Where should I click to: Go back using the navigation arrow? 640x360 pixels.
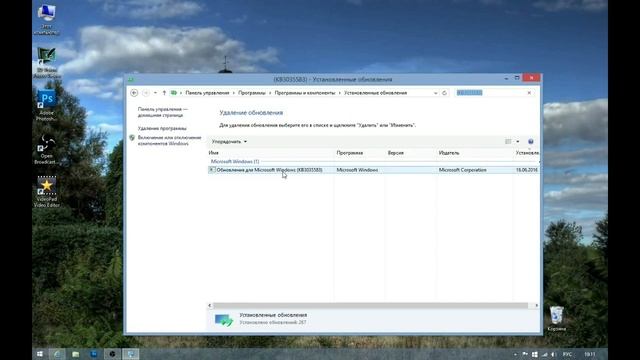134,93
